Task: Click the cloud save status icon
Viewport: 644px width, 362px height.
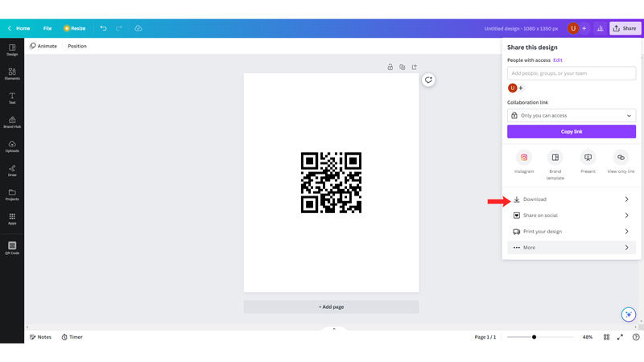Action: 138,28
